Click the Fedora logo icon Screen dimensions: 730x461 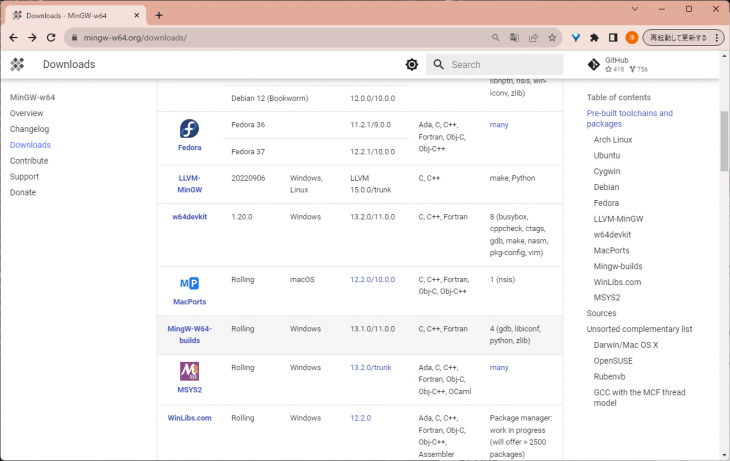coord(189,129)
